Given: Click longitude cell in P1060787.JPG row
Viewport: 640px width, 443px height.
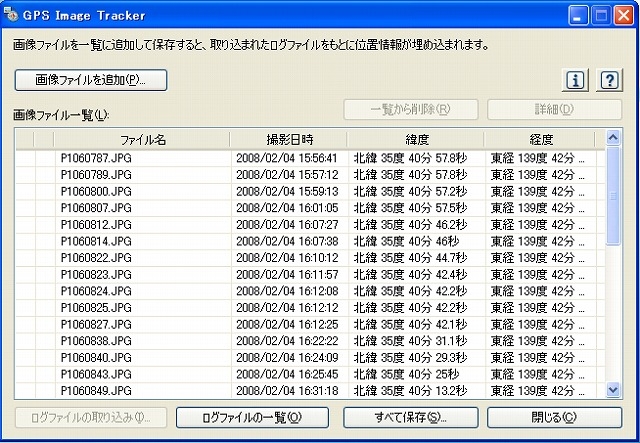Looking at the screenshot, I should pos(538,158).
